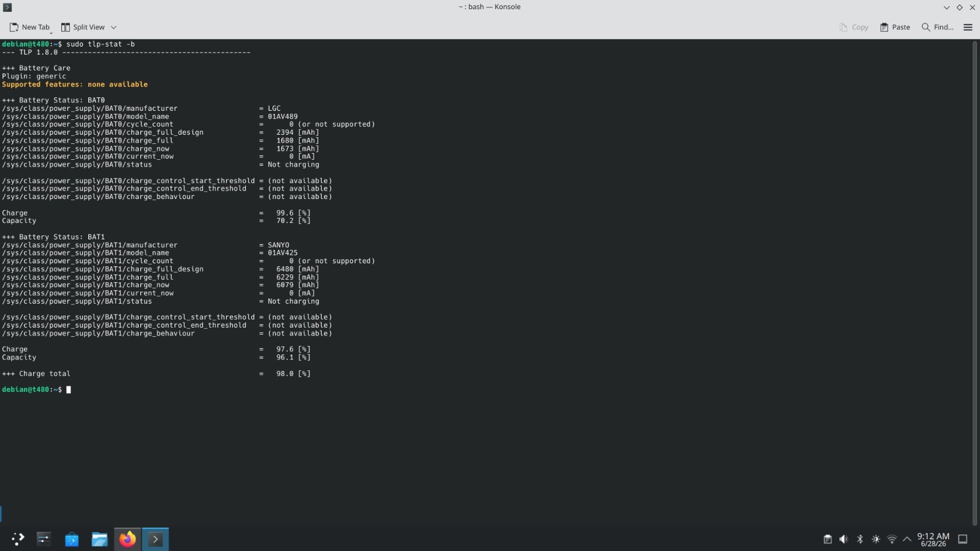Viewport: 980px width, 551px height.
Task: Open the volume control tray icon
Action: (843, 539)
